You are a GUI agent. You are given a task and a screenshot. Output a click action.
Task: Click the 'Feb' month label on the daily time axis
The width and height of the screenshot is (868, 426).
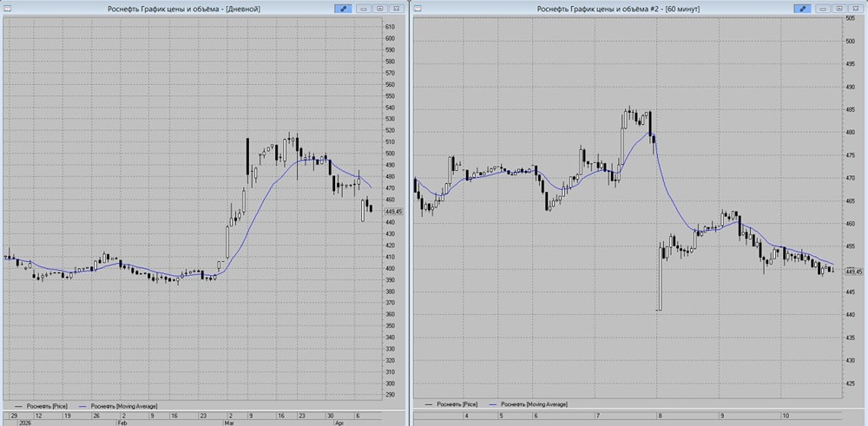point(122,423)
